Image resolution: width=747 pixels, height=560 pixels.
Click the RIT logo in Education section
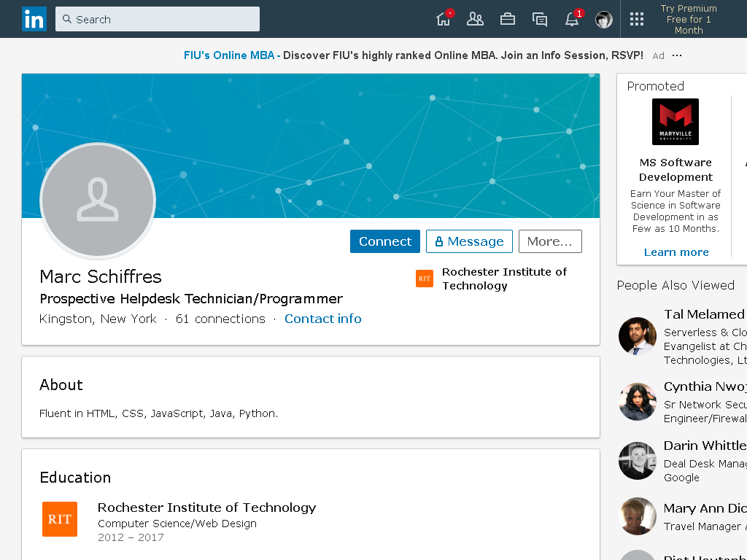[60, 519]
